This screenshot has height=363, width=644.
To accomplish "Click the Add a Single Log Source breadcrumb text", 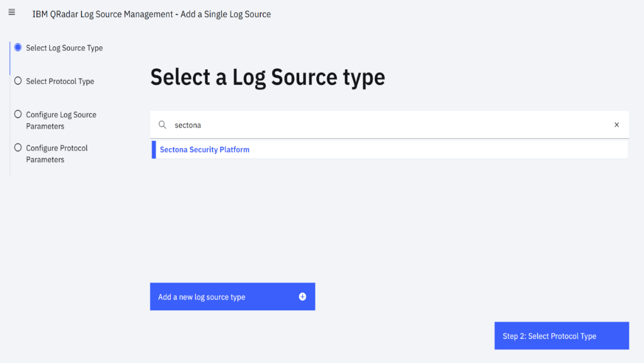I will click(x=225, y=14).
